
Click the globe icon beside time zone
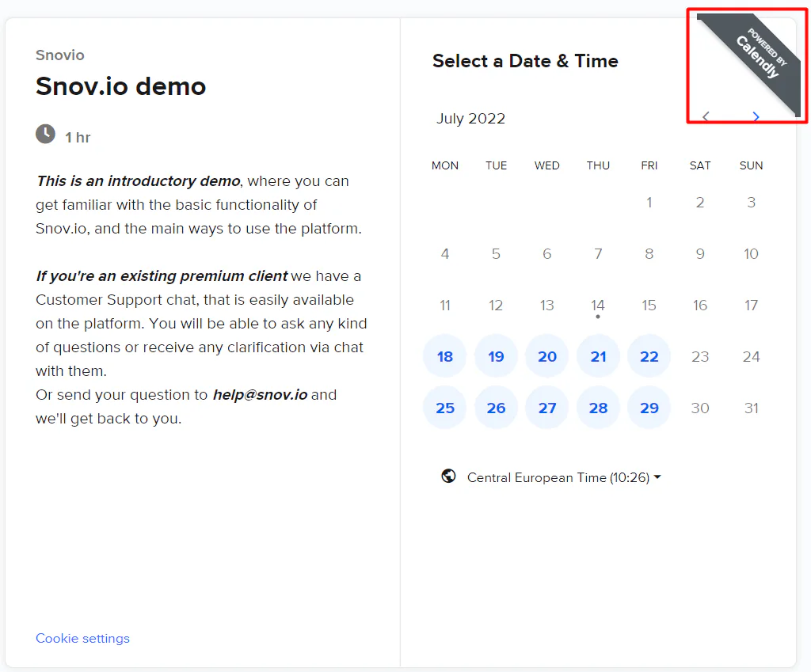[x=448, y=476]
